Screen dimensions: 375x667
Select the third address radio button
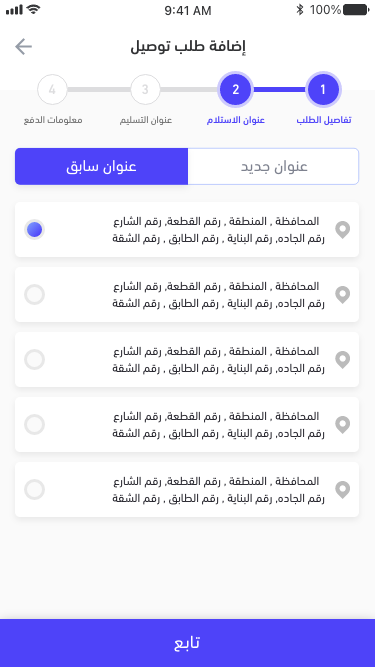(x=34, y=360)
